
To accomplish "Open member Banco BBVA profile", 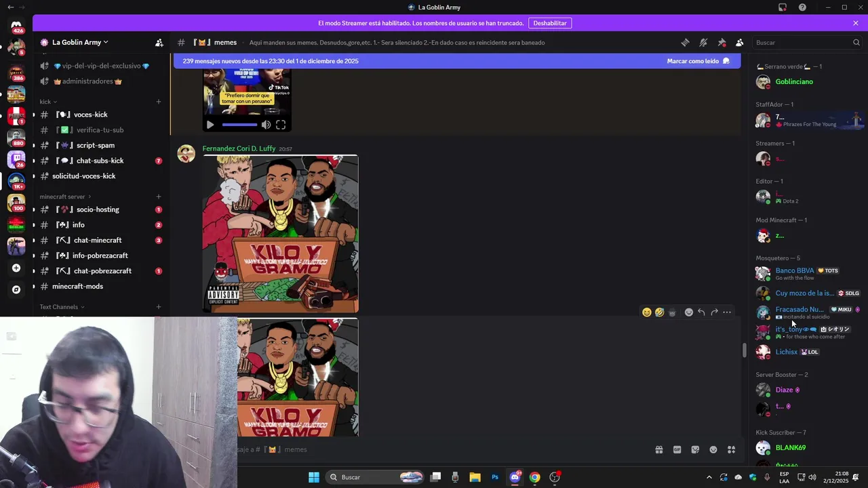I will point(794,274).
